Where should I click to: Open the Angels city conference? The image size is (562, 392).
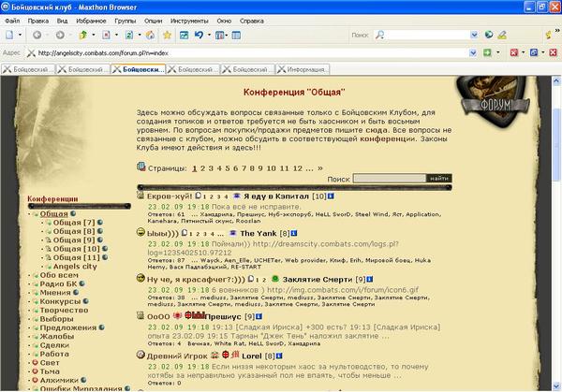pyautogui.click(x=75, y=267)
